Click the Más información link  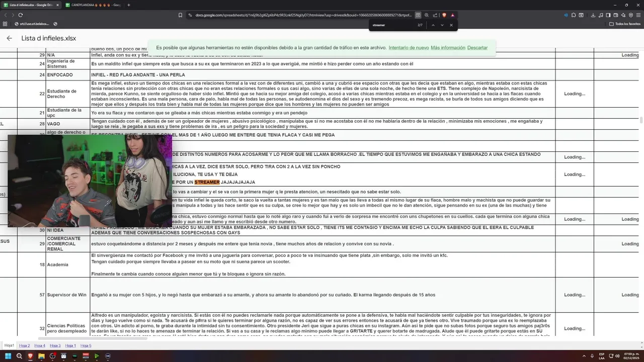click(448, 48)
